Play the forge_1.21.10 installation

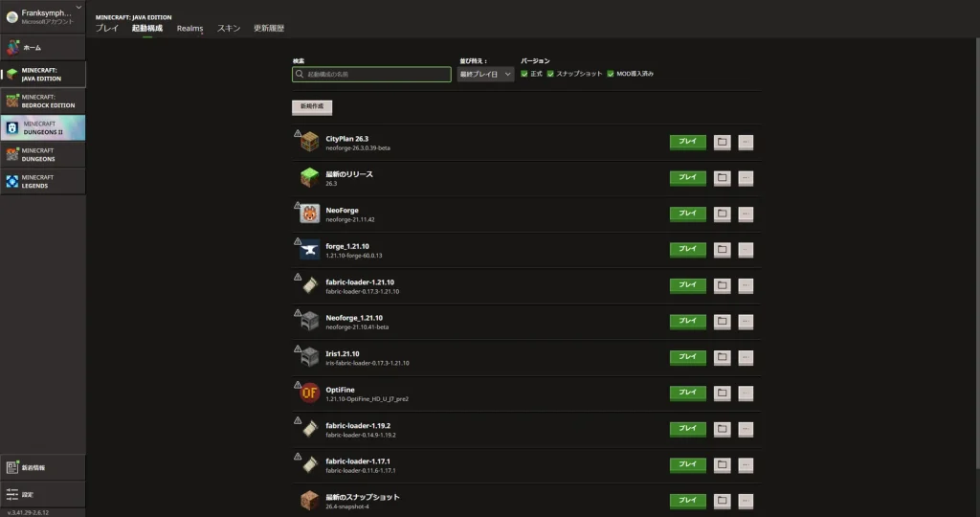pyautogui.click(x=687, y=250)
